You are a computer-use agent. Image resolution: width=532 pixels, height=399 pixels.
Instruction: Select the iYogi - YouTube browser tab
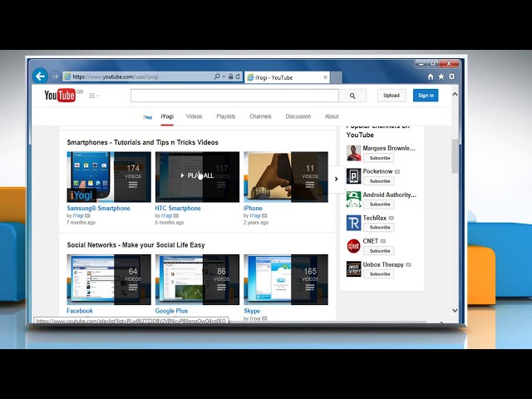point(287,77)
